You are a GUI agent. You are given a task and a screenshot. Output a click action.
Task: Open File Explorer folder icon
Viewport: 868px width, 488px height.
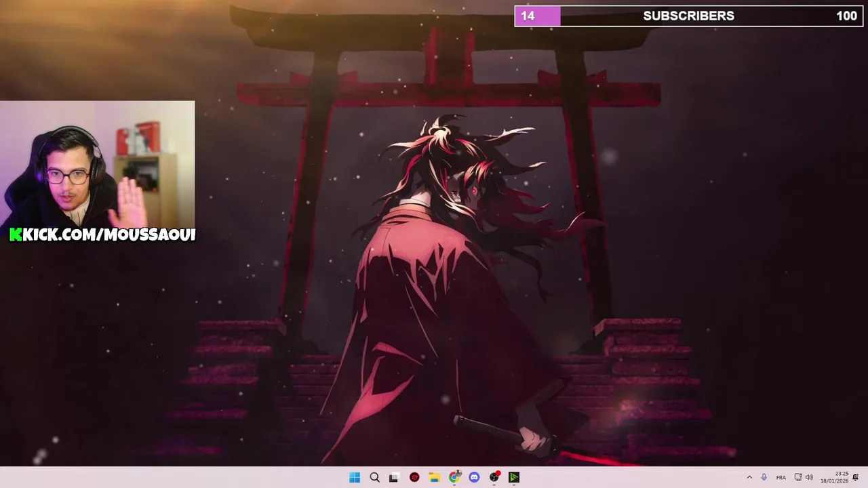[434, 477]
